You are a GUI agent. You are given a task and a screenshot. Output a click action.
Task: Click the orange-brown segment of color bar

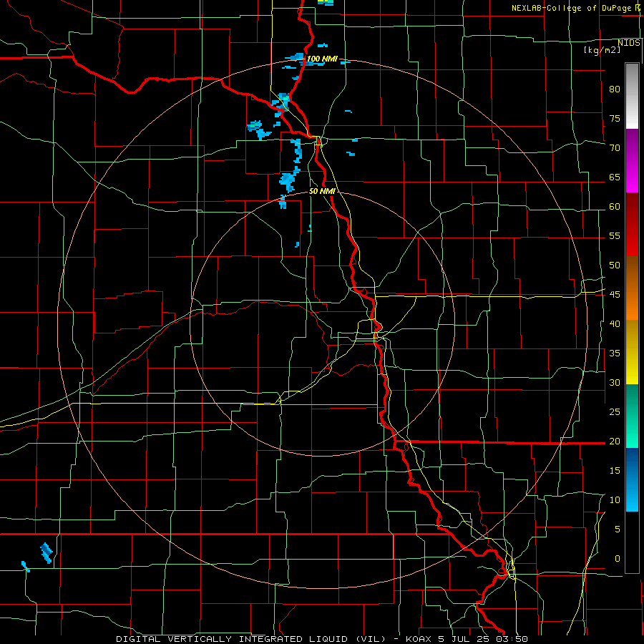pos(632,288)
